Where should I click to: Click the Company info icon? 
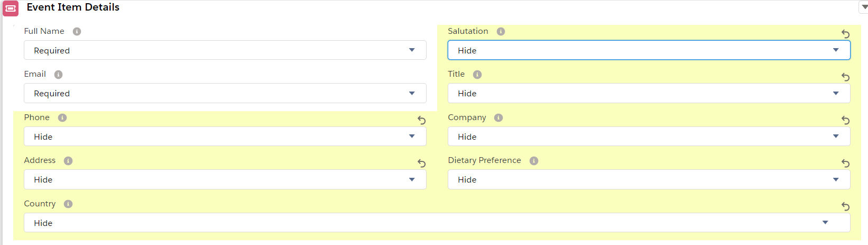point(498,118)
